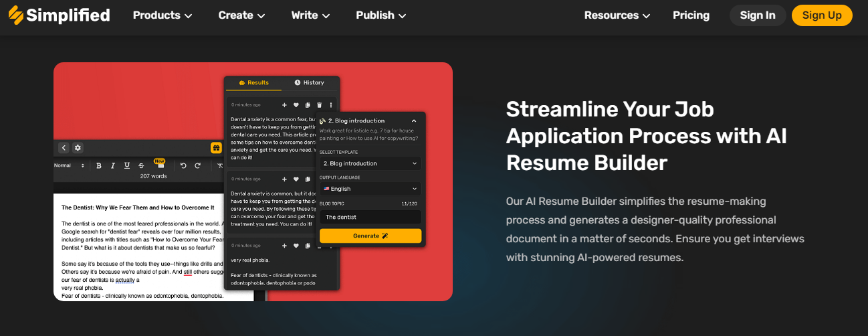
Task: Add the 'common fear' result with its plus icon
Action: [x=284, y=105]
